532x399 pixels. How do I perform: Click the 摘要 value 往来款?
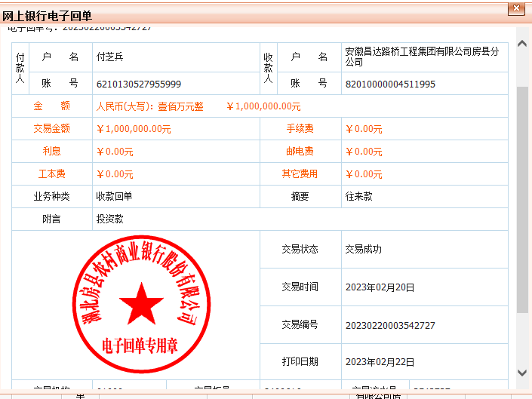point(358,196)
